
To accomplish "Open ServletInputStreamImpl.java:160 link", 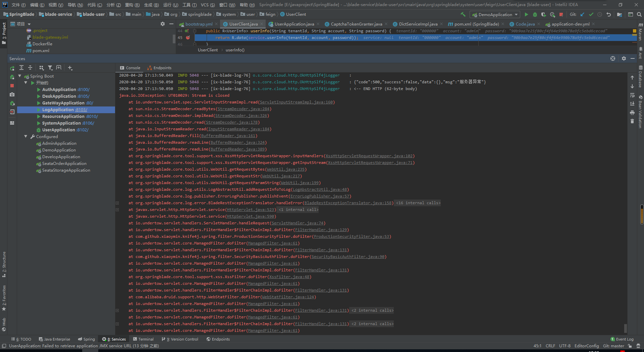I will click(x=296, y=102).
